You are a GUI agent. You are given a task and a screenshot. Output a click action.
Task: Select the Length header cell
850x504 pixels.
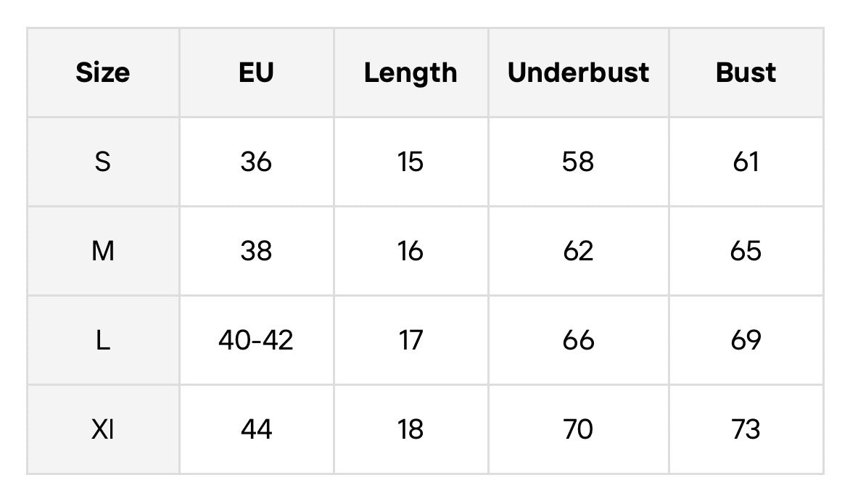click(x=411, y=73)
